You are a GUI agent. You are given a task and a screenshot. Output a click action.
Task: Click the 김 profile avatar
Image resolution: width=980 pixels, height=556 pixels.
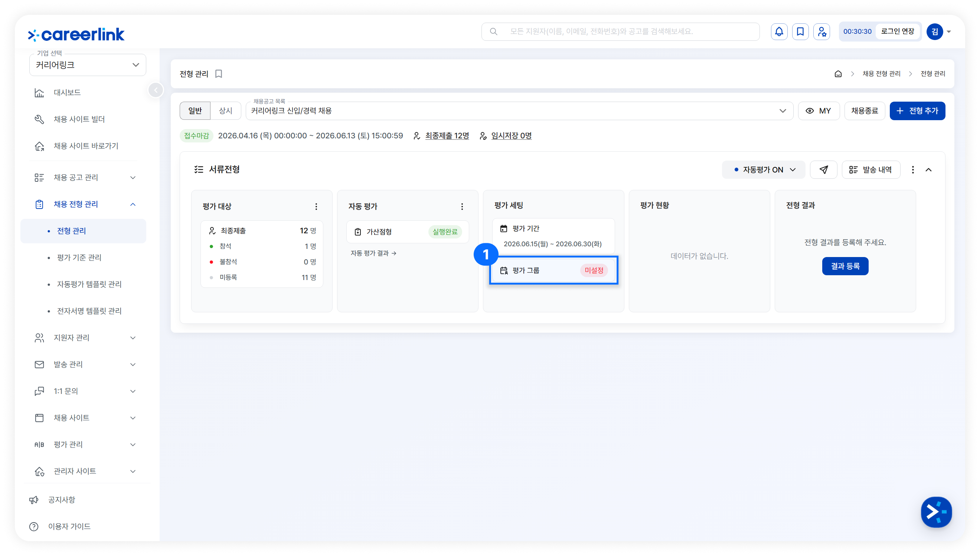click(935, 32)
